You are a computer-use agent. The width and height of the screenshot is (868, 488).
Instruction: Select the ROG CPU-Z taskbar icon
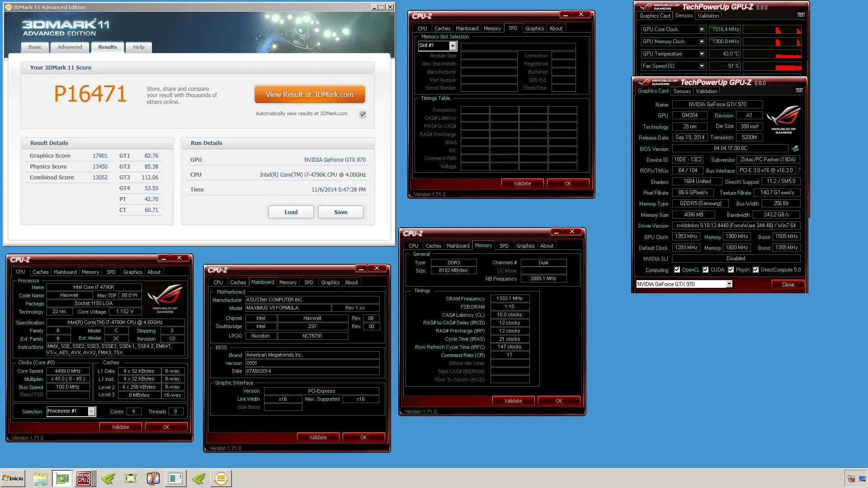(x=84, y=479)
